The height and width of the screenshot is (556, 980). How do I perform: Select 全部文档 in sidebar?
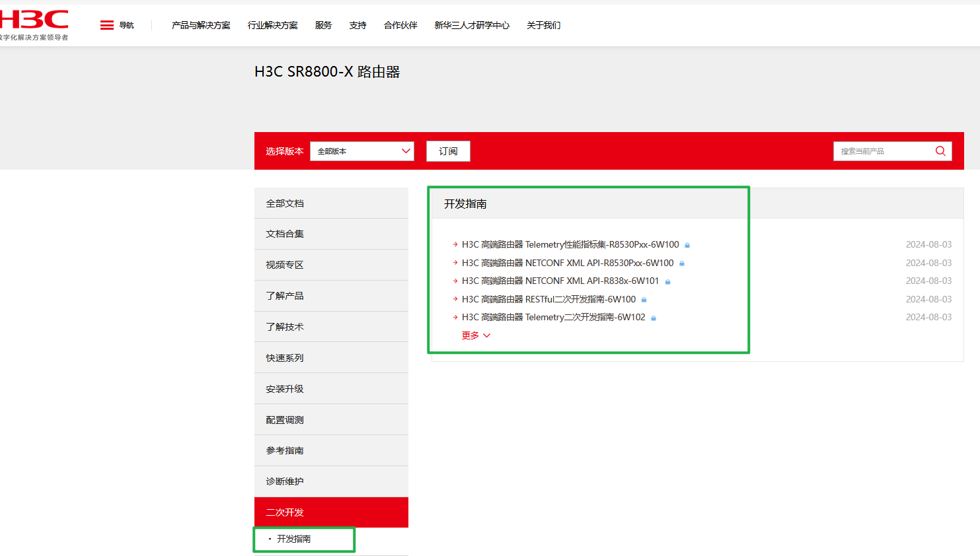(331, 203)
